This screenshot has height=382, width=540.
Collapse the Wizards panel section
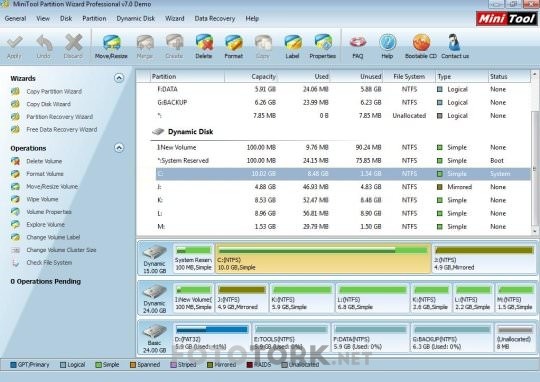[x=119, y=78]
